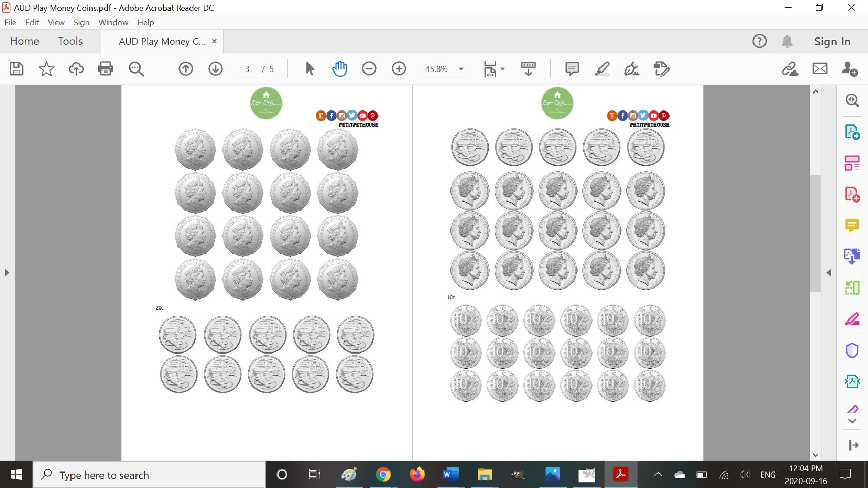Toggle the favorites star for this document
Viewport: 868px width, 488px height.
[46, 69]
